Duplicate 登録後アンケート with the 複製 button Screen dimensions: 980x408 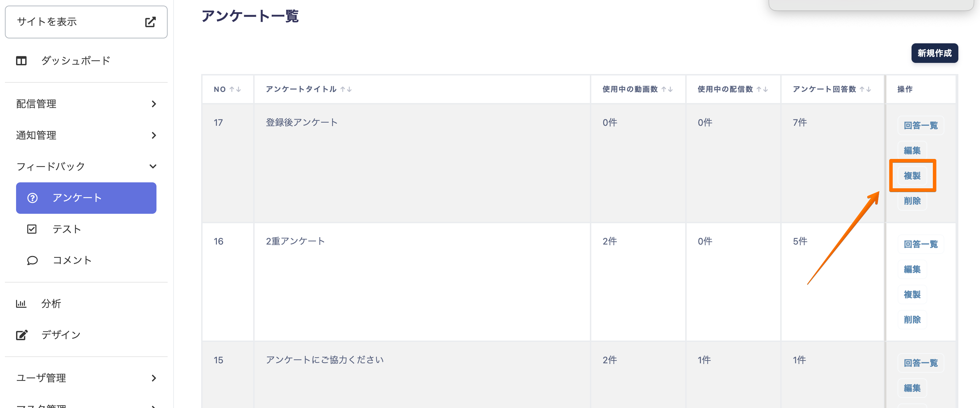click(912, 176)
